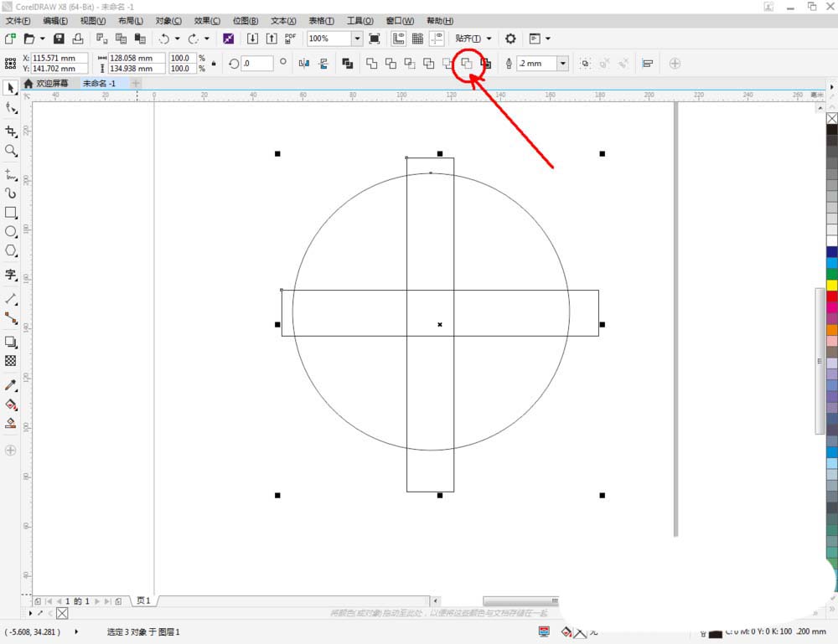Click Mirror vertically icon
Viewport: 838px width, 644px height.
(323, 64)
